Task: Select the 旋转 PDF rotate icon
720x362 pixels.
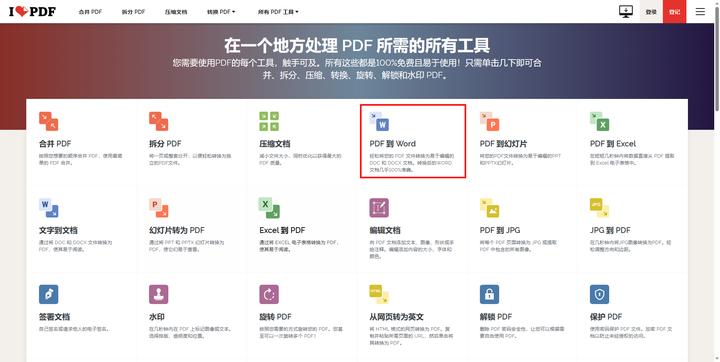Action: [269, 294]
